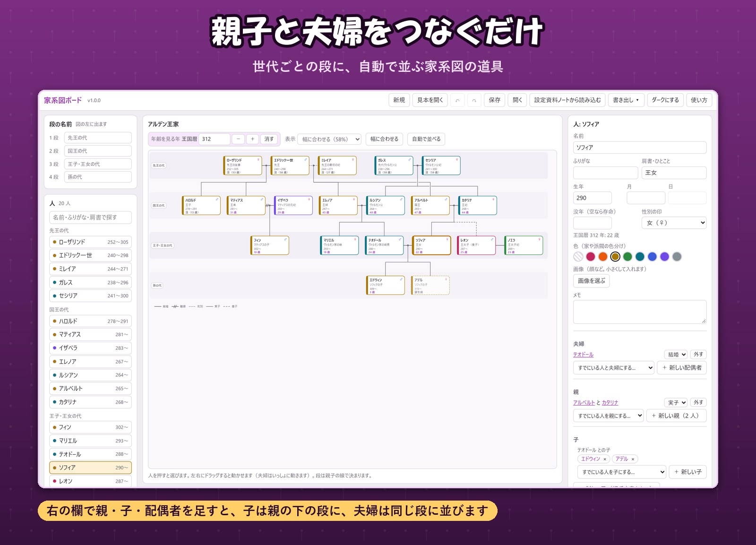Screen dimensions: 756x545
Task: Pick the purple color swatch
Action: [664, 257]
